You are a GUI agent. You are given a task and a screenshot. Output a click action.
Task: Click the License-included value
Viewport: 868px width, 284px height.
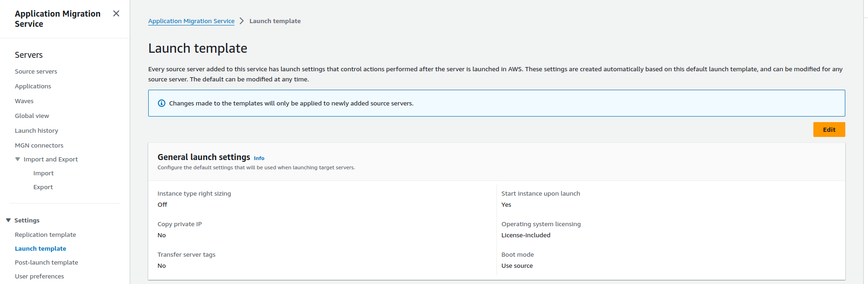pos(526,235)
